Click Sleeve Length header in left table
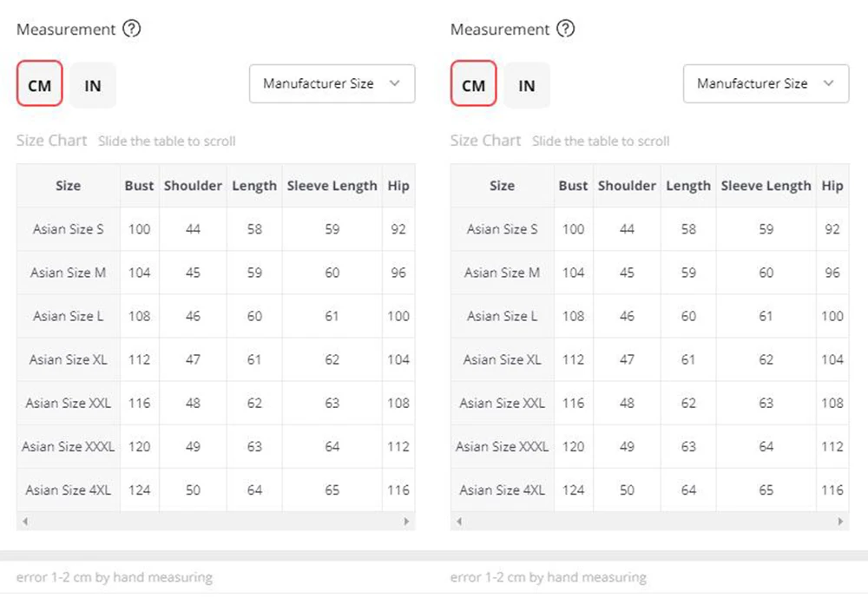 [x=332, y=186]
